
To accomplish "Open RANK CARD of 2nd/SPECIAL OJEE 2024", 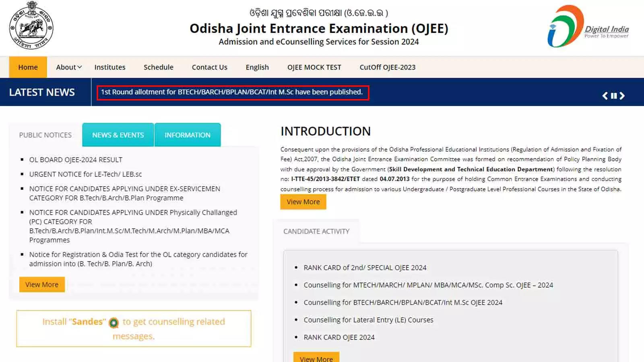I will (x=365, y=267).
